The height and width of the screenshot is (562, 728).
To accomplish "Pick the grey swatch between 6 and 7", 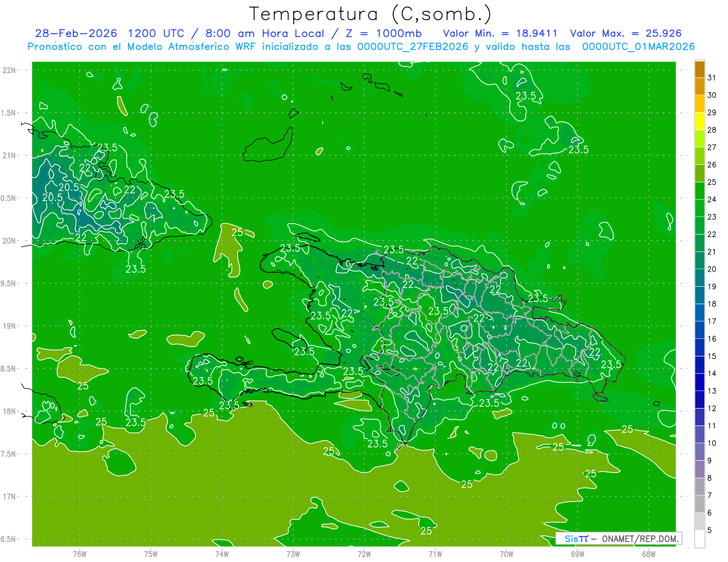I will (x=700, y=504).
